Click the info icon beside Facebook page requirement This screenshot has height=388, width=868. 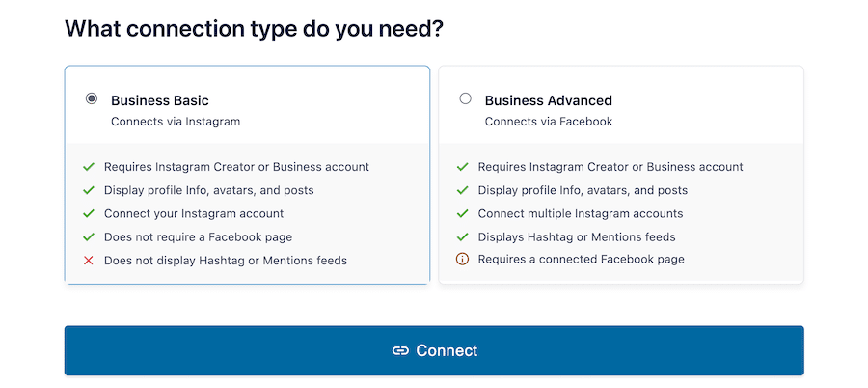click(462, 260)
